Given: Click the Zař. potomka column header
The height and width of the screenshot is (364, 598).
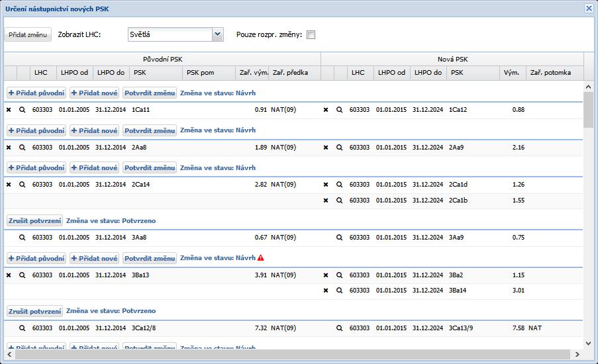Looking at the screenshot, I should 554,73.
